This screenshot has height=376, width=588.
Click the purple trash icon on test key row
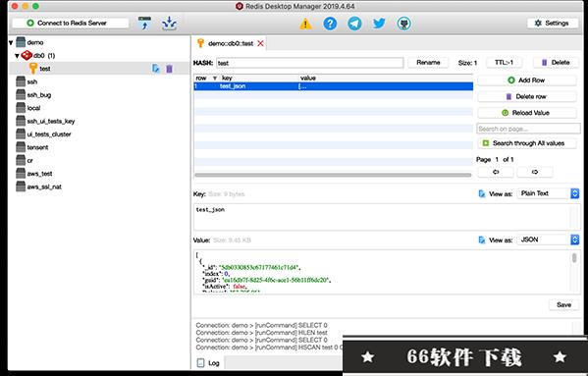pyautogui.click(x=169, y=69)
